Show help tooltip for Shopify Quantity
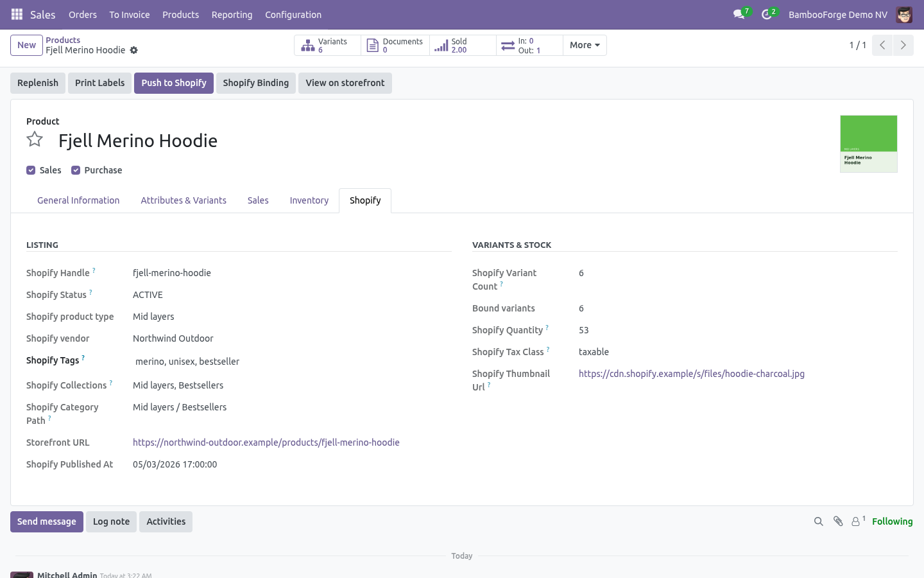Image resolution: width=924 pixels, height=578 pixels. click(x=547, y=328)
